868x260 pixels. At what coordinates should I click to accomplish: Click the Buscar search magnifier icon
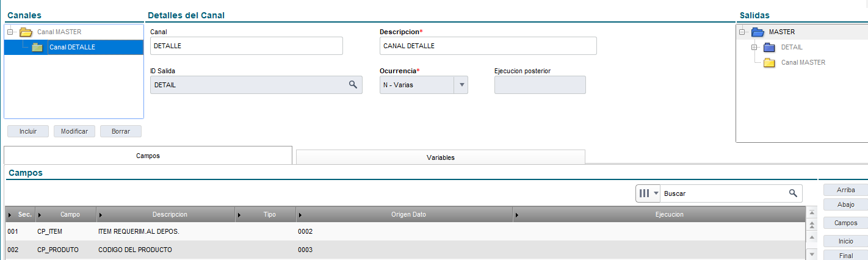(x=793, y=193)
